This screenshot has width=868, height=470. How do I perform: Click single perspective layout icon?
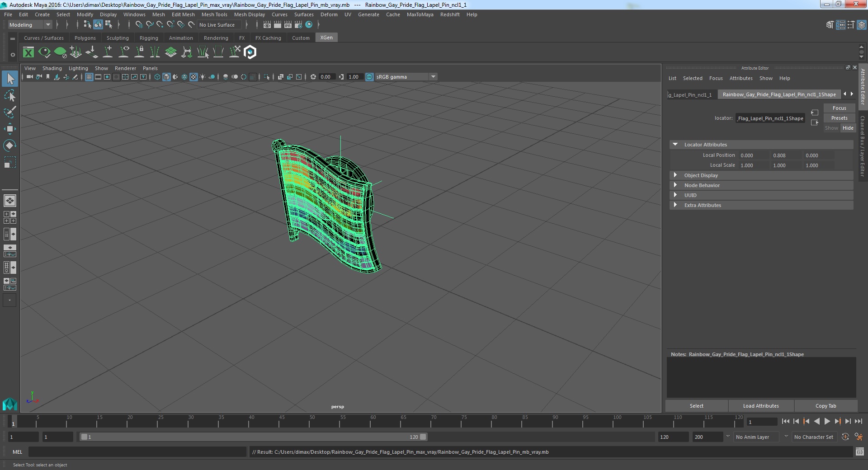10,200
